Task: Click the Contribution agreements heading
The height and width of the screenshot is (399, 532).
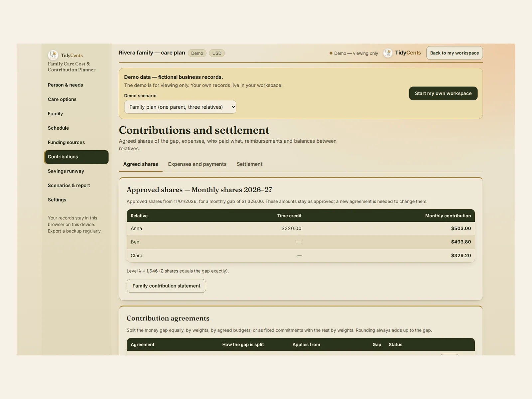Action: [x=168, y=318]
